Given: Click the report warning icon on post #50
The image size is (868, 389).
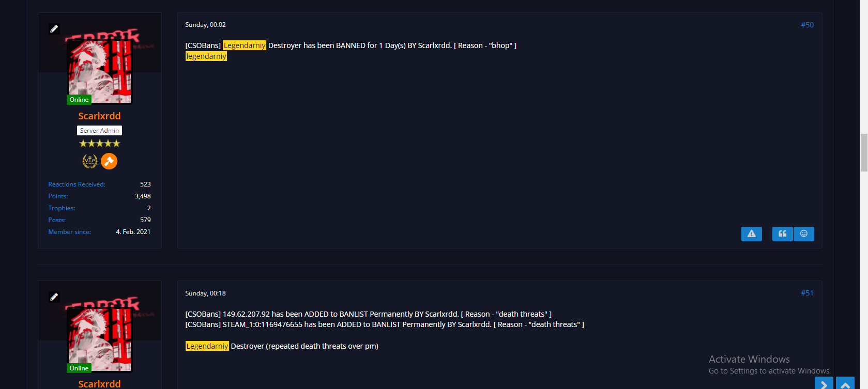Looking at the screenshot, I should (x=751, y=234).
